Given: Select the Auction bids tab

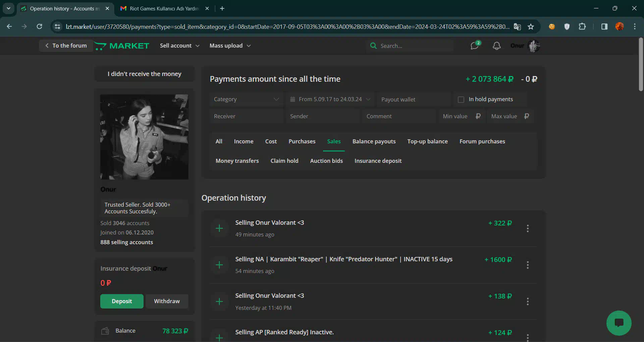Looking at the screenshot, I should pos(326,161).
